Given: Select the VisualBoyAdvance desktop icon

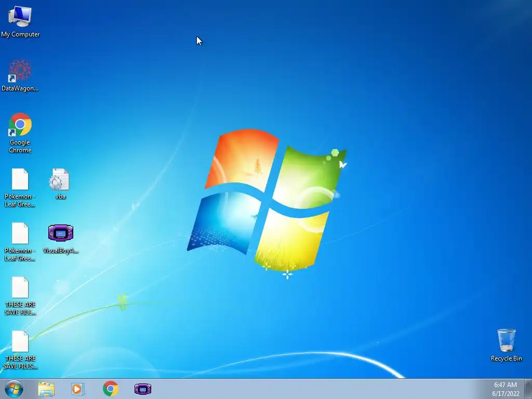Looking at the screenshot, I should coord(61,239).
